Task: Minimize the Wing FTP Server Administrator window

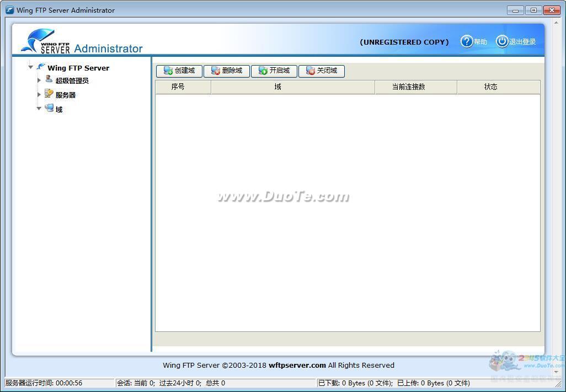Action: click(x=515, y=10)
